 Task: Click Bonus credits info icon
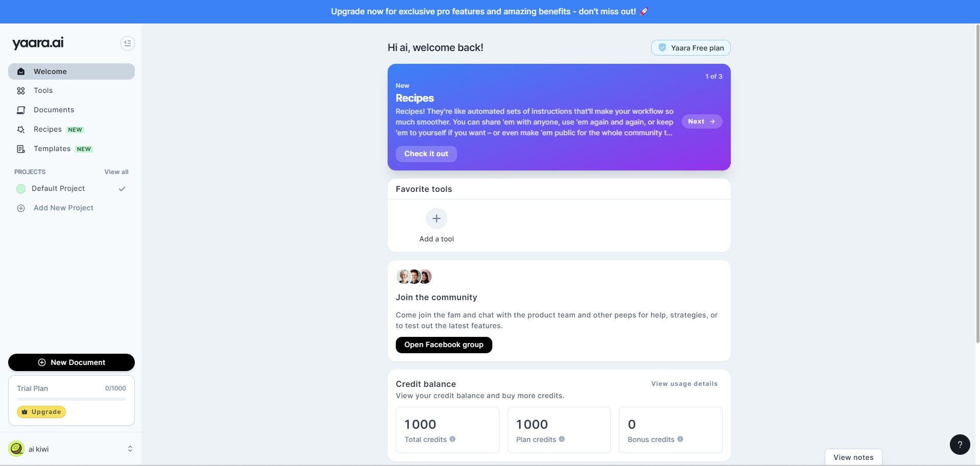click(680, 439)
